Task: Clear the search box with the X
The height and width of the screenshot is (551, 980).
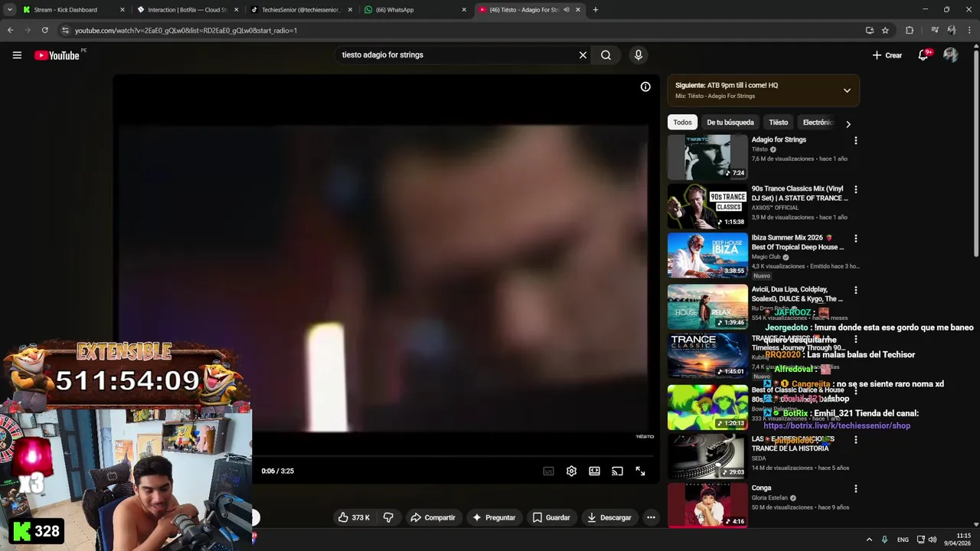Action: click(583, 55)
